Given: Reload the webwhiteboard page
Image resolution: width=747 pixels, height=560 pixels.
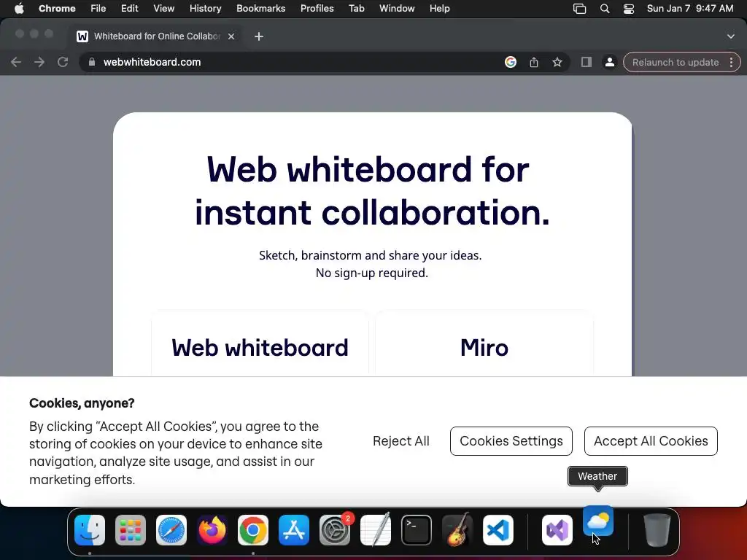Looking at the screenshot, I should pyautogui.click(x=63, y=62).
